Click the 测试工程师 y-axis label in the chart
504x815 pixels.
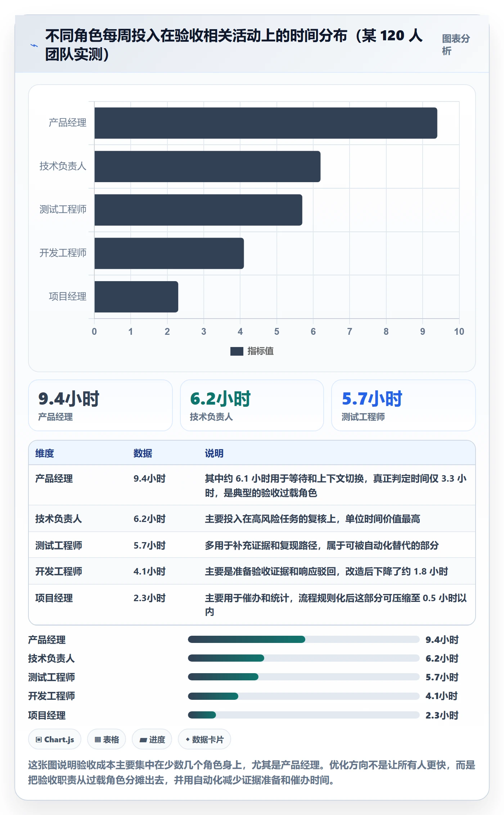(63, 210)
